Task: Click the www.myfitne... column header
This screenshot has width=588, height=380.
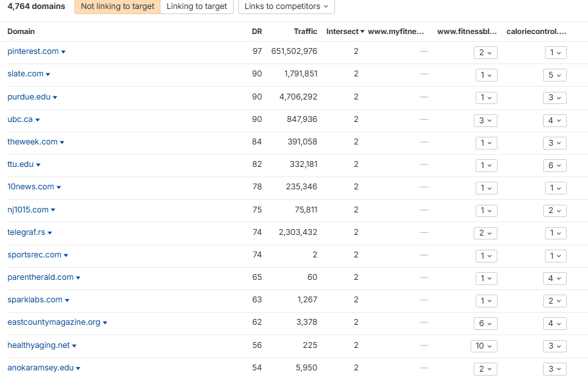Action: (395, 31)
